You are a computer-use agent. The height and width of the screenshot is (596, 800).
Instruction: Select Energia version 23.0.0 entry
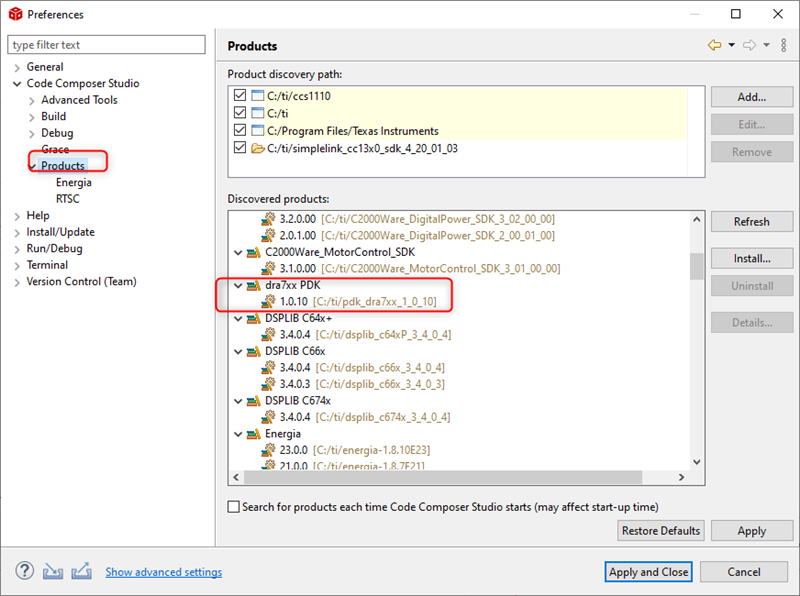[346, 450]
